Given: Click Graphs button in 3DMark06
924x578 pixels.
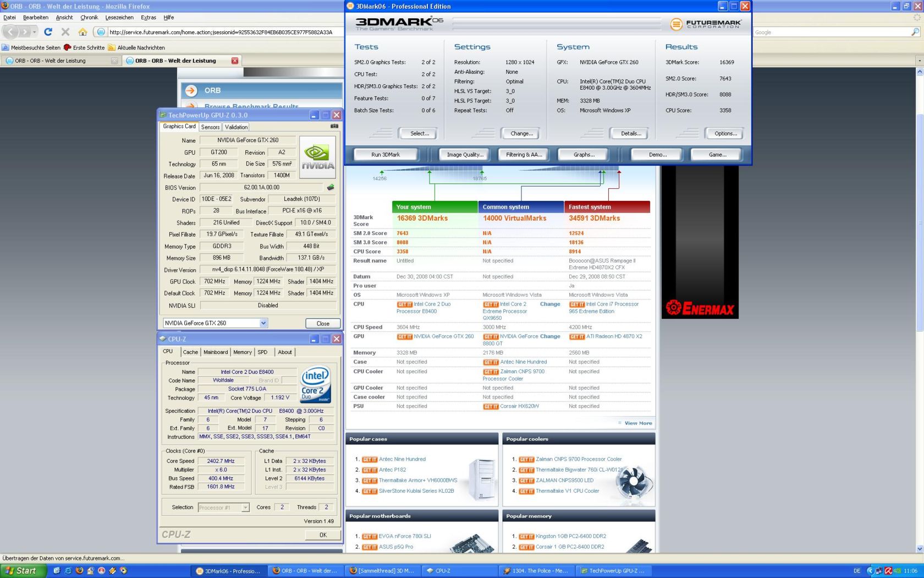Looking at the screenshot, I should pos(584,155).
